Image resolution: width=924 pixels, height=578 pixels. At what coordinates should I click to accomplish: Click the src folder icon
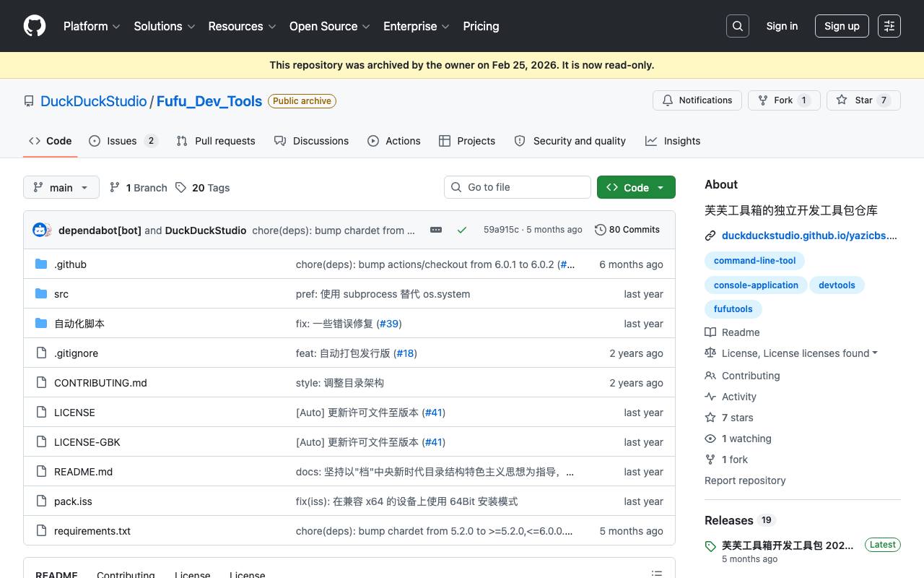[x=41, y=294]
